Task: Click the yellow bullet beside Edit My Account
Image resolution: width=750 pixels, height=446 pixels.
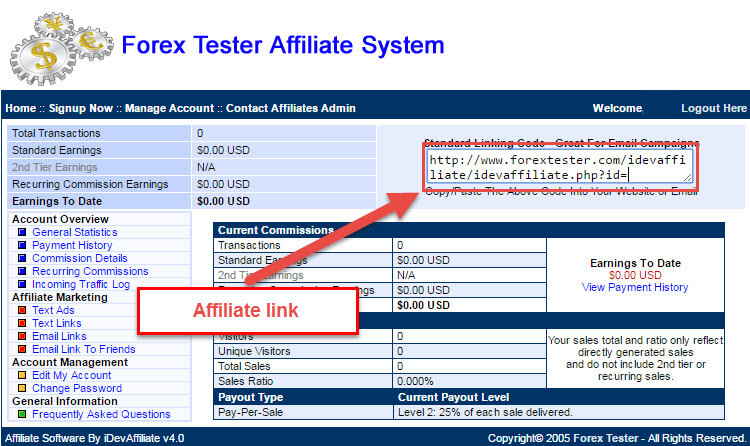Action: (x=22, y=375)
